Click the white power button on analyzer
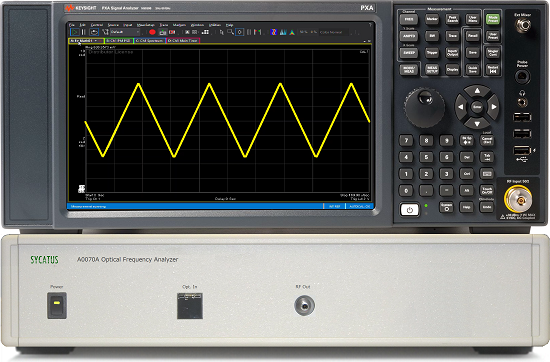The height and width of the screenshot is (362, 550). [x=409, y=210]
